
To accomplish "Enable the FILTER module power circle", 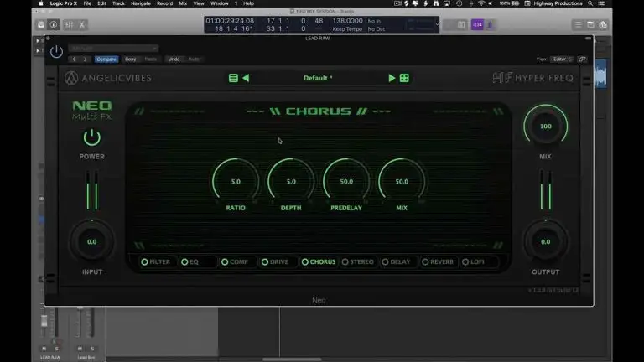I will [x=144, y=261].
